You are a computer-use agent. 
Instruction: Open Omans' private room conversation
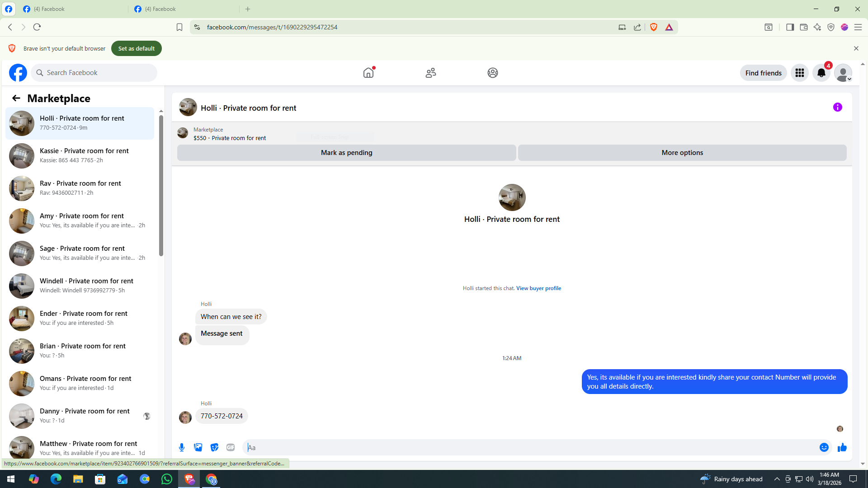pos(80,383)
